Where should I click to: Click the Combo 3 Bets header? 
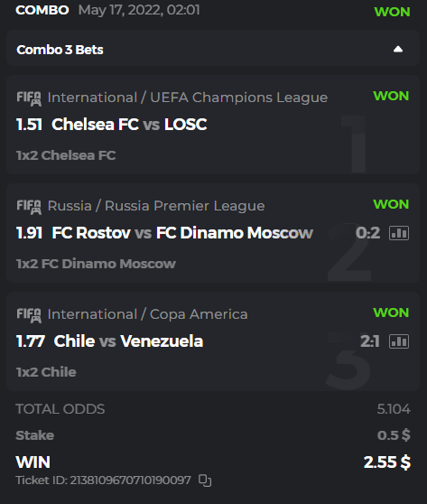point(213,50)
